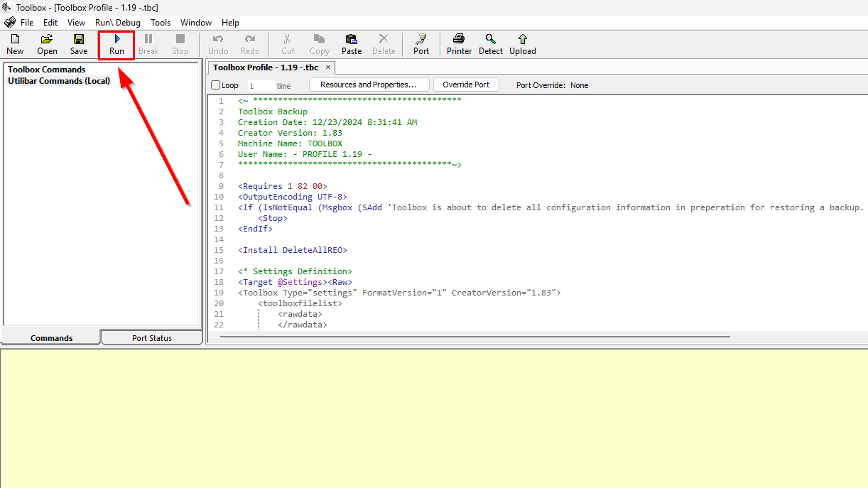Click the Printer toolbar icon
868x488 pixels.
[x=459, y=44]
